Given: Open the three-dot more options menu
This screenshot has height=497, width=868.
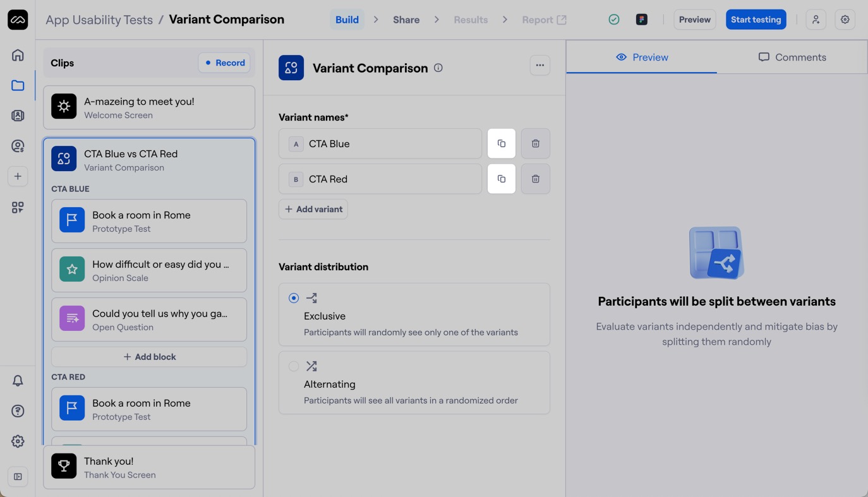Looking at the screenshot, I should click(x=539, y=65).
